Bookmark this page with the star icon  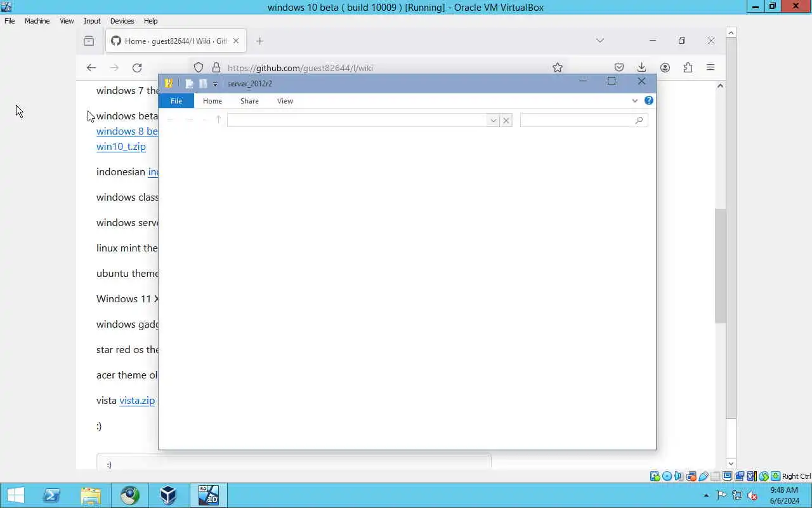click(558, 67)
